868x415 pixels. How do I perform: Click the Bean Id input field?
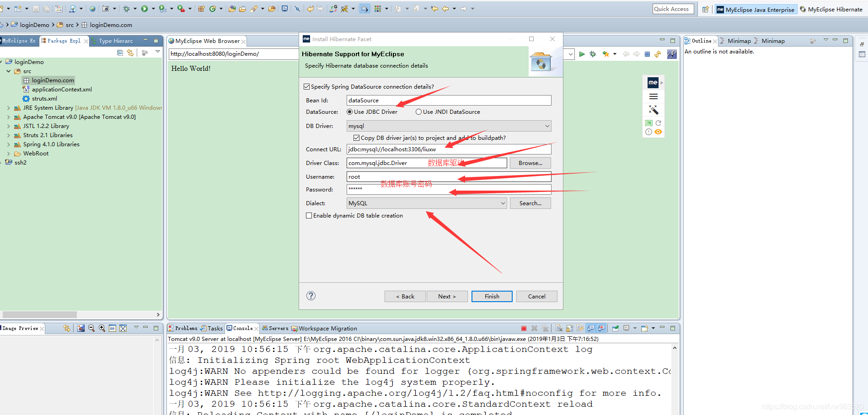[x=449, y=100]
